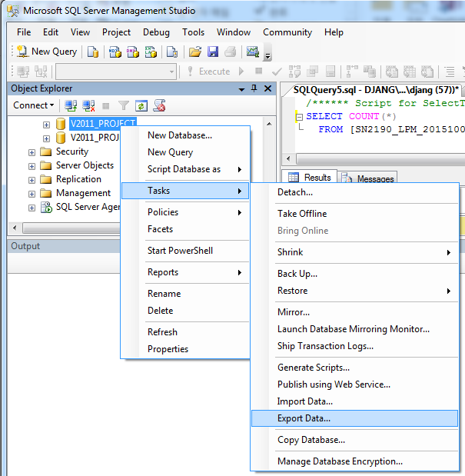Open the Reports submenu
The width and height of the screenshot is (465, 476).
coord(185,272)
